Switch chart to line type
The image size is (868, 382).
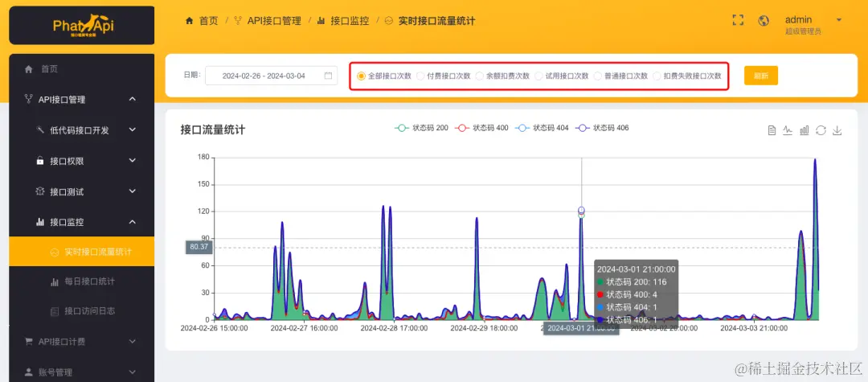[788, 130]
